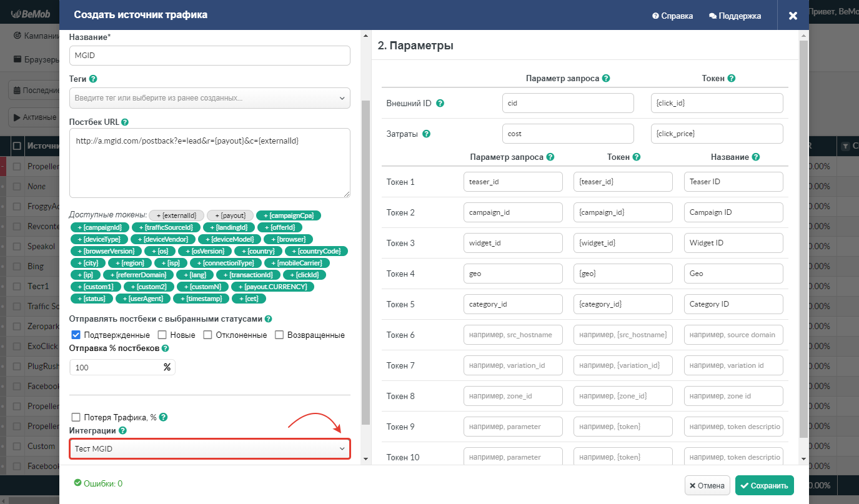859x504 pixels.
Task: Click the Постбек URL text area
Action: click(210, 163)
